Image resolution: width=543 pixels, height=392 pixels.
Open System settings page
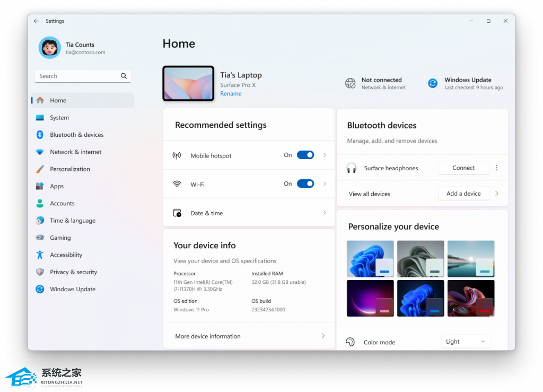(x=83, y=118)
